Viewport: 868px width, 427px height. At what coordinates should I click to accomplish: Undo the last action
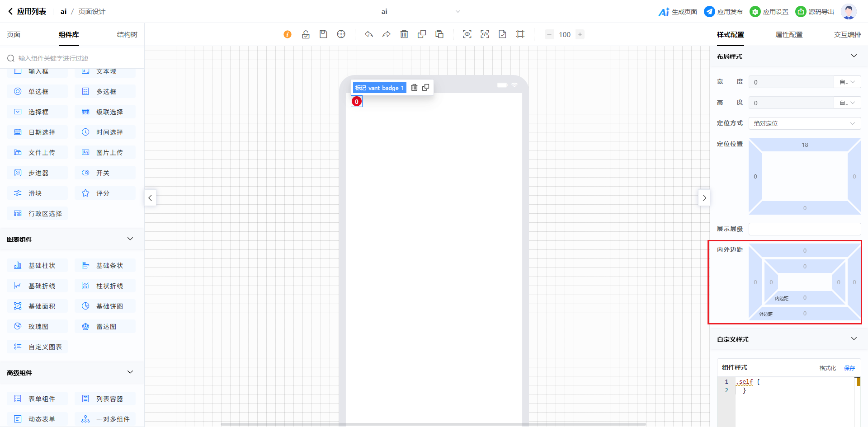pos(369,34)
